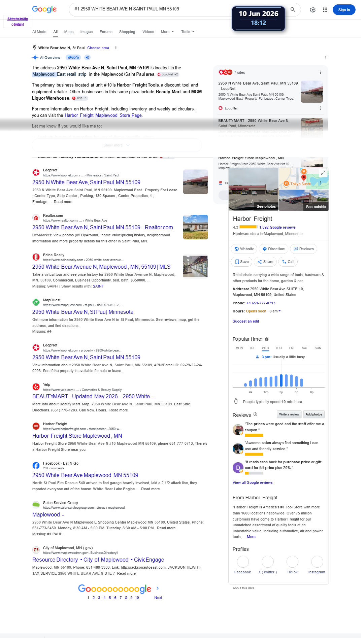Open the Facebook Eat N Go result

point(85,475)
